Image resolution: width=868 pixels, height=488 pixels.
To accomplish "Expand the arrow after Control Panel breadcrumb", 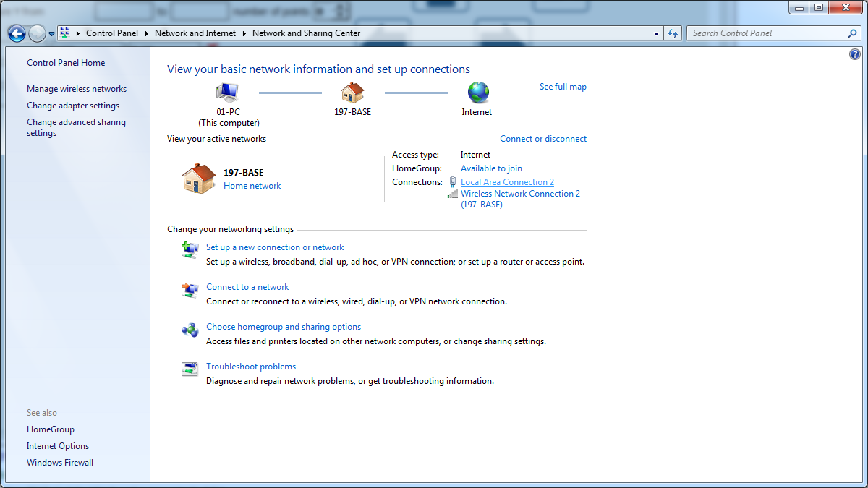I will click(146, 33).
